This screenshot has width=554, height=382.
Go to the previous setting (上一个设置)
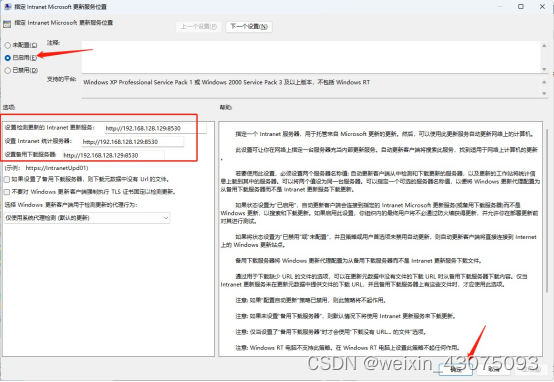point(199,27)
